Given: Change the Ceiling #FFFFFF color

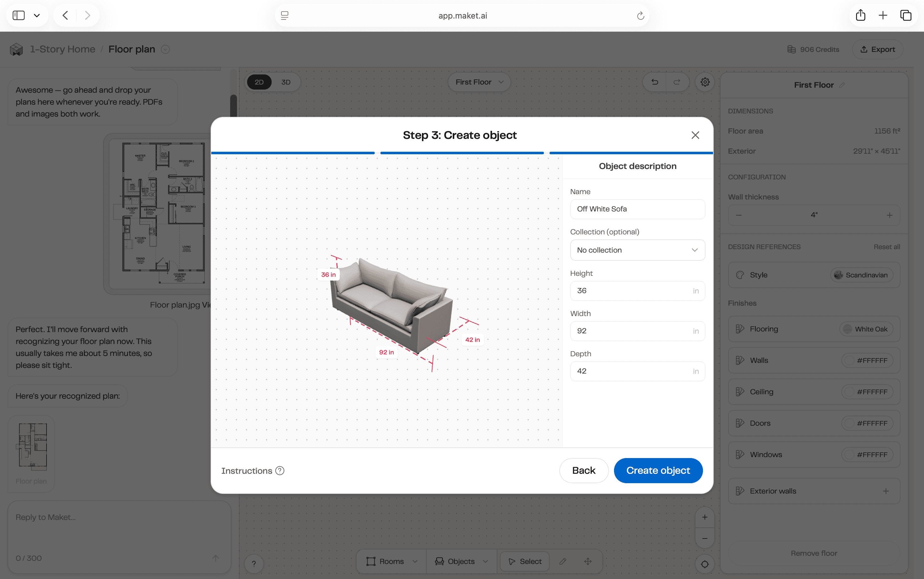Looking at the screenshot, I should [x=867, y=392].
